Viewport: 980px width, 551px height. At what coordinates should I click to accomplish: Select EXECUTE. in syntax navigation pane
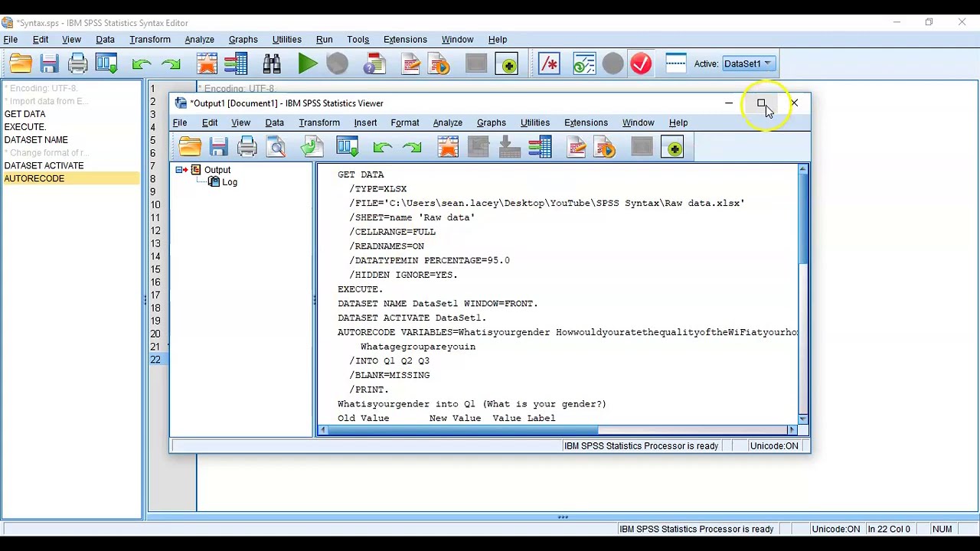click(x=25, y=127)
